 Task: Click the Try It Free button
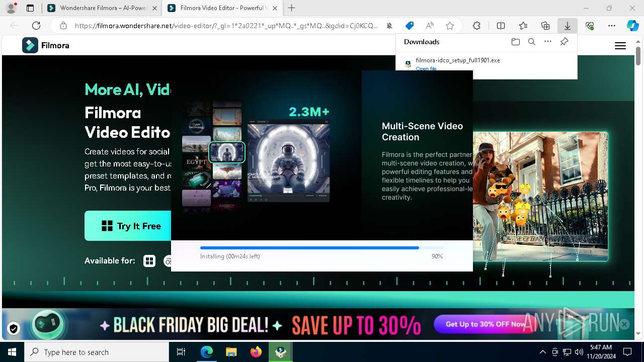tap(128, 226)
